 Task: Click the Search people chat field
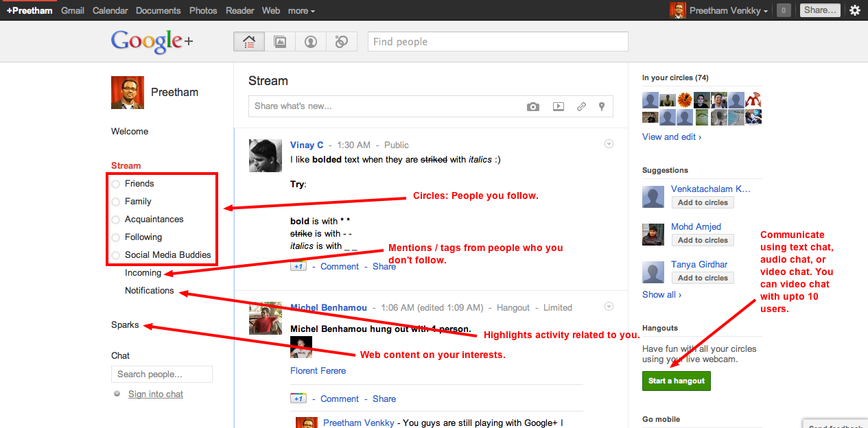pyautogui.click(x=162, y=374)
